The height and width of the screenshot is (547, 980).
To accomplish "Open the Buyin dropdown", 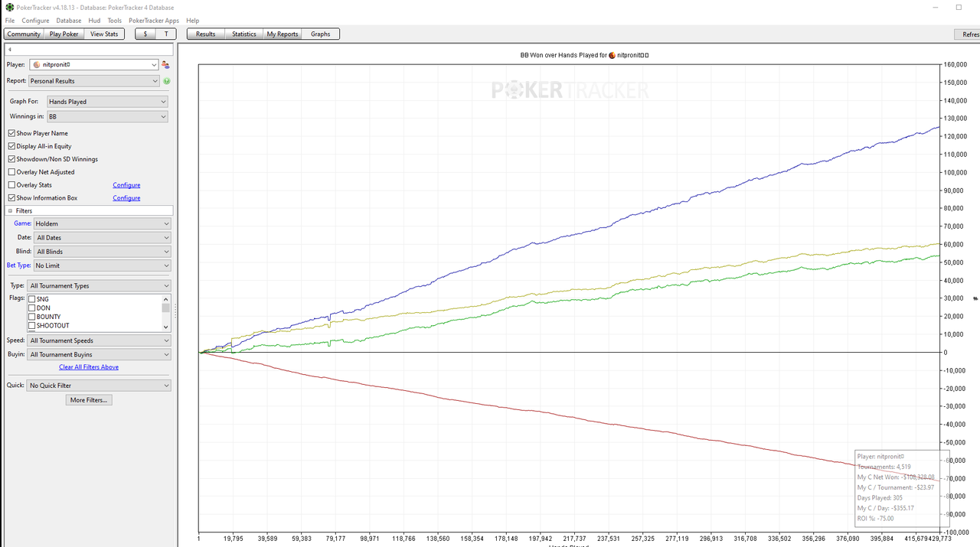I will pyautogui.click(x=100, y=355).
